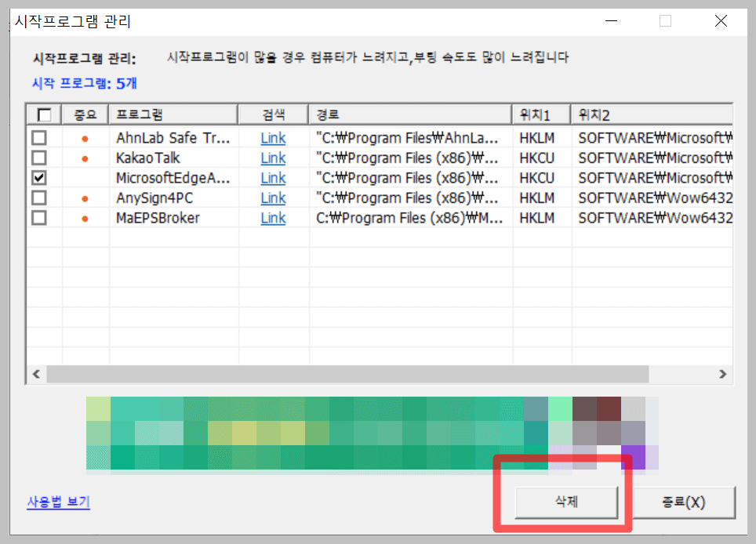
Task: Click the 종료(X) exit button
Action: pos(685,502)
